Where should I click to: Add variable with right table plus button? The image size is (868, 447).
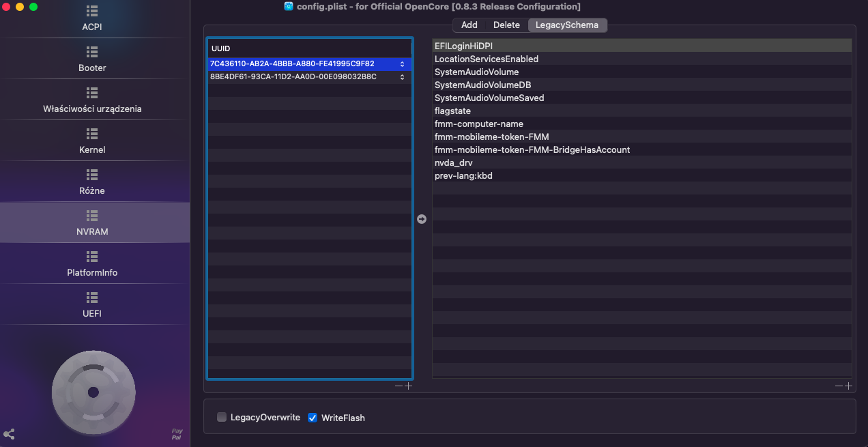[x=848, y=386]
